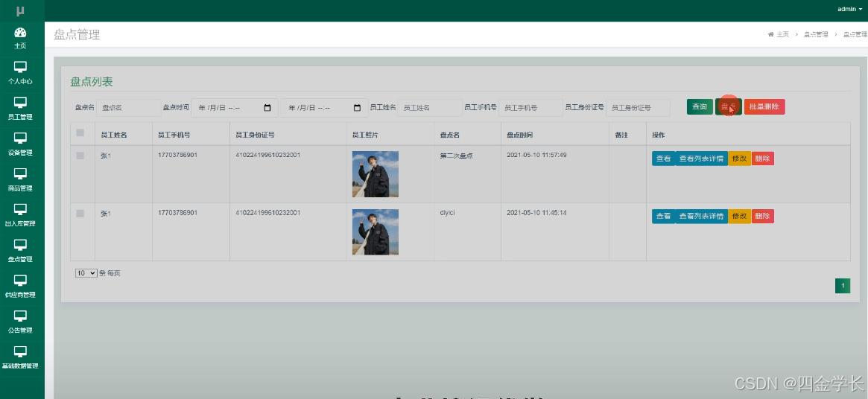
Task: Open the 10 条每页 page size dropdown
Action: click(x=86, y=273)
